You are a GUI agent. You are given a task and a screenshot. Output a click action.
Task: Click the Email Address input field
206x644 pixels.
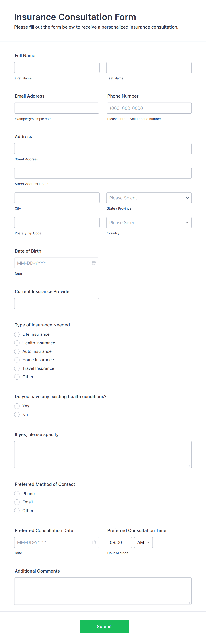coord(56,108)
